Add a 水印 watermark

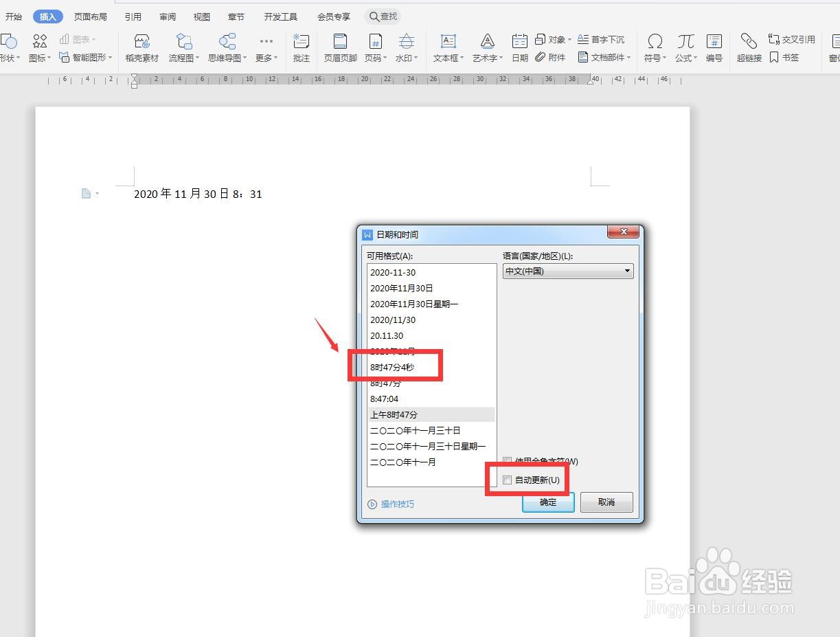407,48
